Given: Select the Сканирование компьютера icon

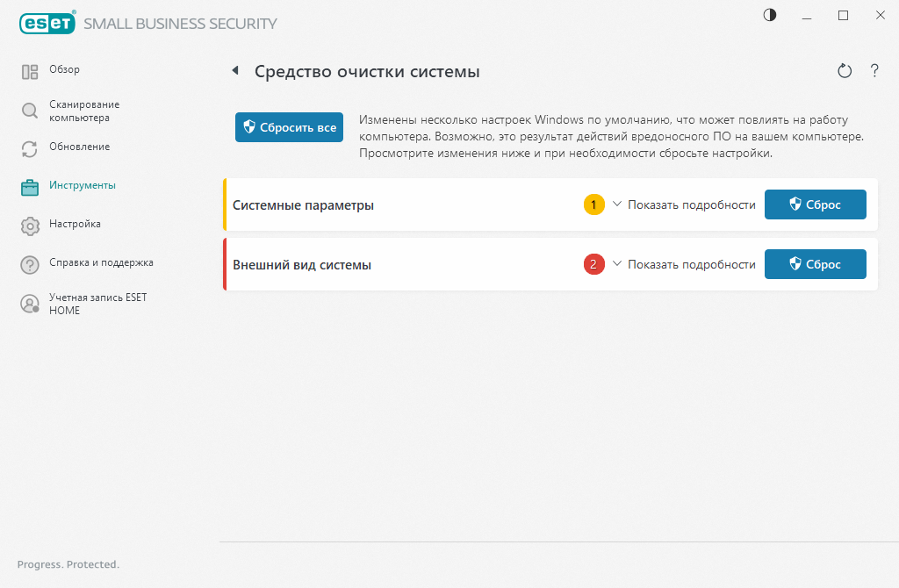Looking at the screenshot, I should point(29,111).
